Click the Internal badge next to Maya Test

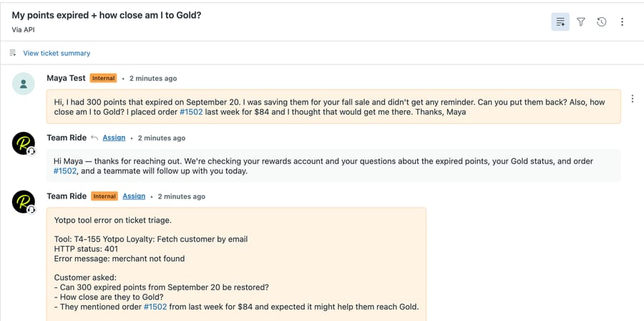tap(104, 78)
